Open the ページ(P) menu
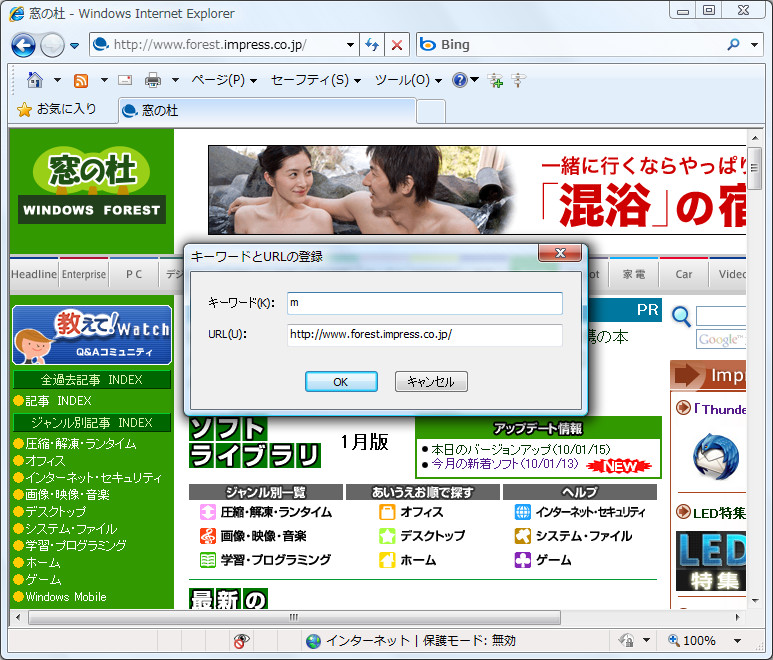The height and width of the screenshot is (660, 773). [x=224, y=80]
